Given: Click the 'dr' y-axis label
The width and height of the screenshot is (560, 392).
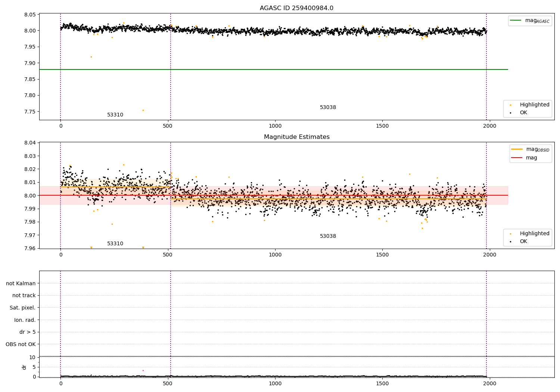Looking at the screenshot, I should [24, 367].
